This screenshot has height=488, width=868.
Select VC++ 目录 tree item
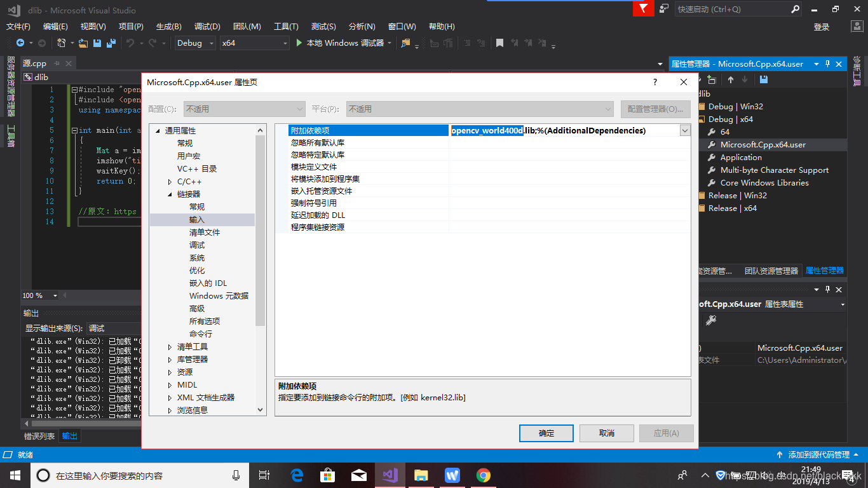click(197, 169)
